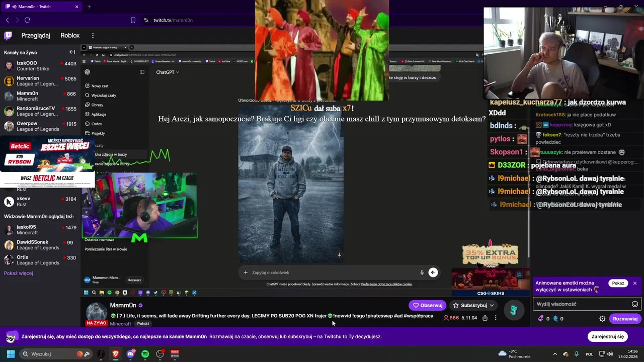Open Discord from the taskbar

pyautogui.click(x=131, y=354)
